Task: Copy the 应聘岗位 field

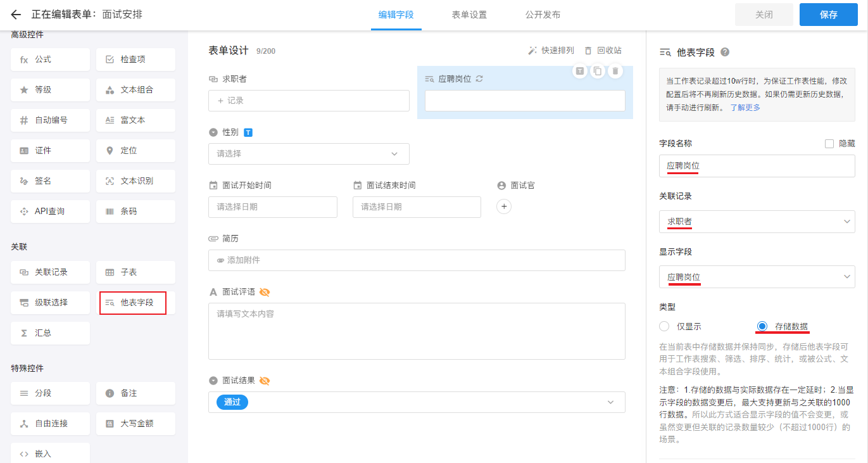Action: [x=597, y=71]
